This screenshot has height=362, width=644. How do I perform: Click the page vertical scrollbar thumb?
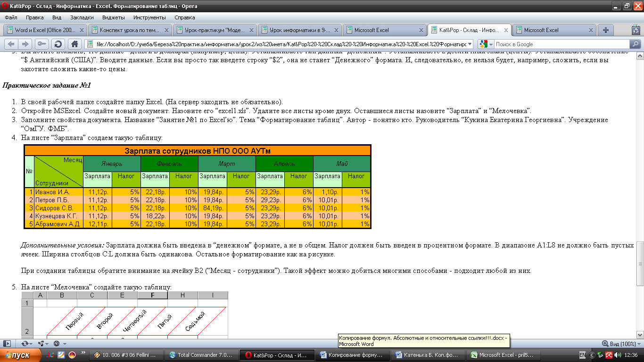(x=640, y=263)
